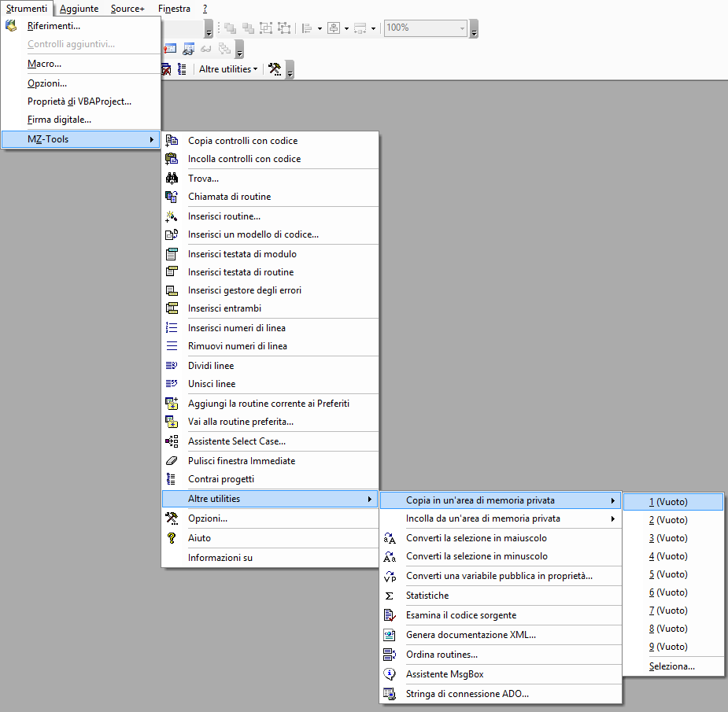728x712 pixels.
Task: Click the Stringa di connessione ADO icon
Action: coord(390,694)
